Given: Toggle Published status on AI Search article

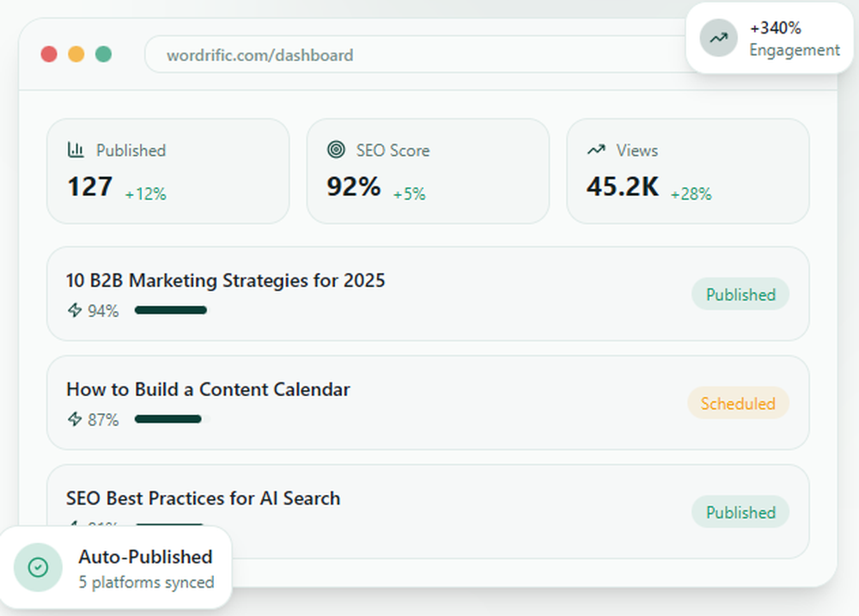Looking at the screenshot, I should (x=740, y=511).
